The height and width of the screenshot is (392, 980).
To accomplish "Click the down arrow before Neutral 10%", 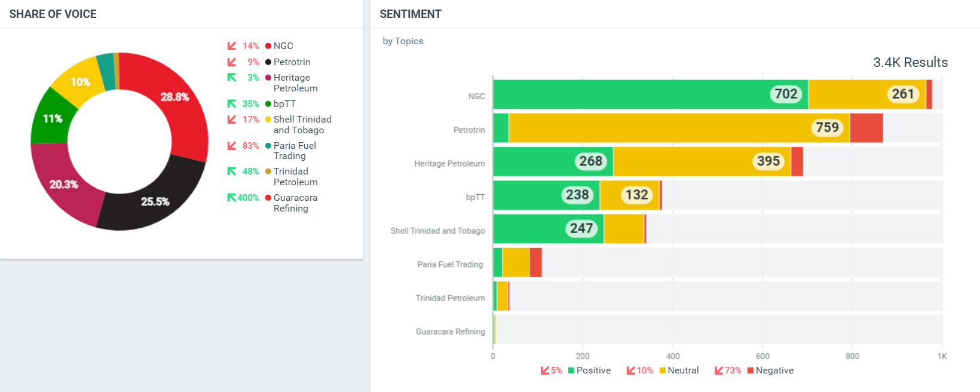I will click(630, 370).
